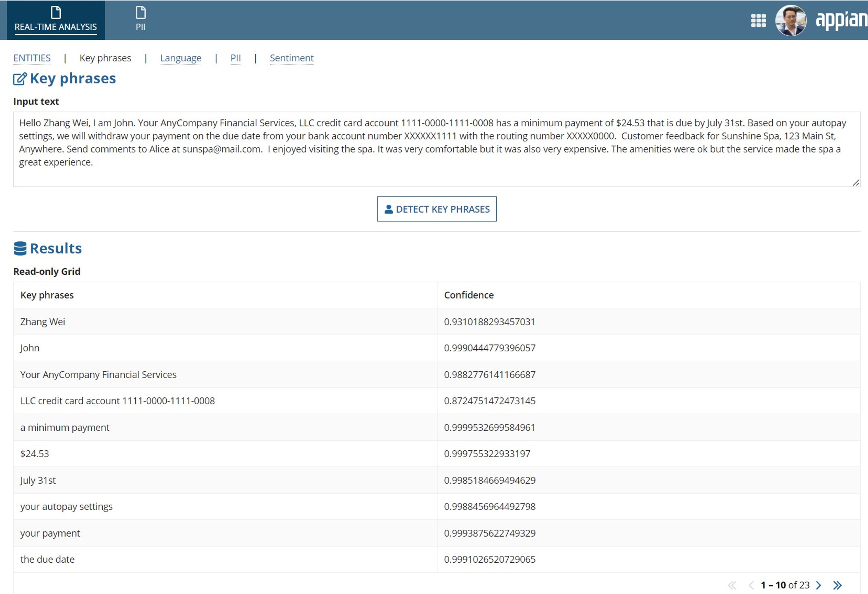Image resolution: width=868 pixels, height=594 pixels.
Task: Go to the Language section
Action: pos(181,58)
